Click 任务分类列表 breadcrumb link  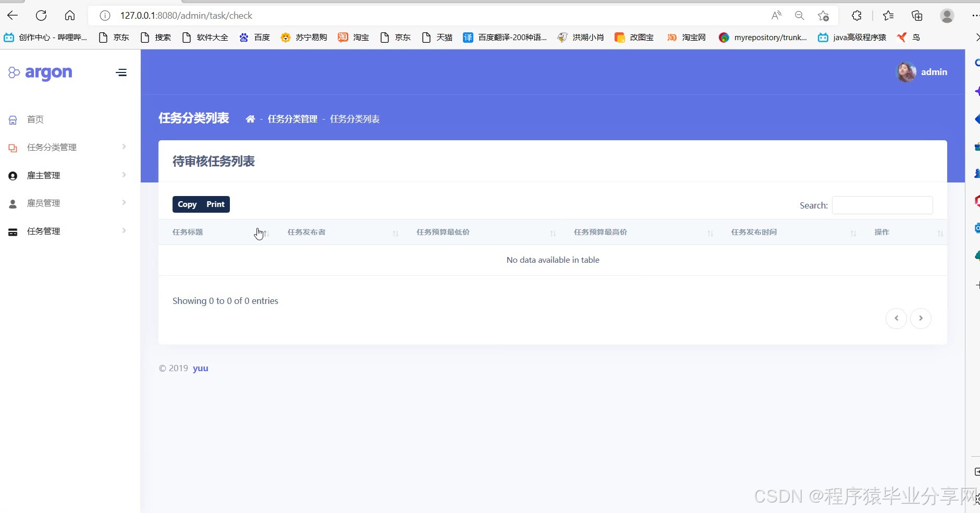[354, 119]
